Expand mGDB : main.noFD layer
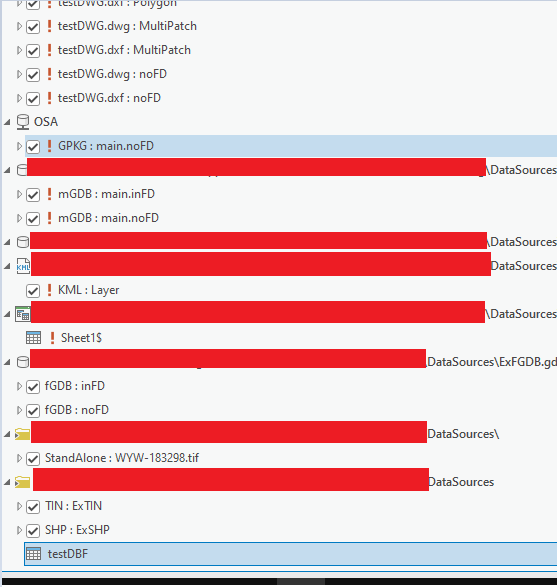Image resolution: width=557 pixels, height=587 pixels. [x=19, y=218]
